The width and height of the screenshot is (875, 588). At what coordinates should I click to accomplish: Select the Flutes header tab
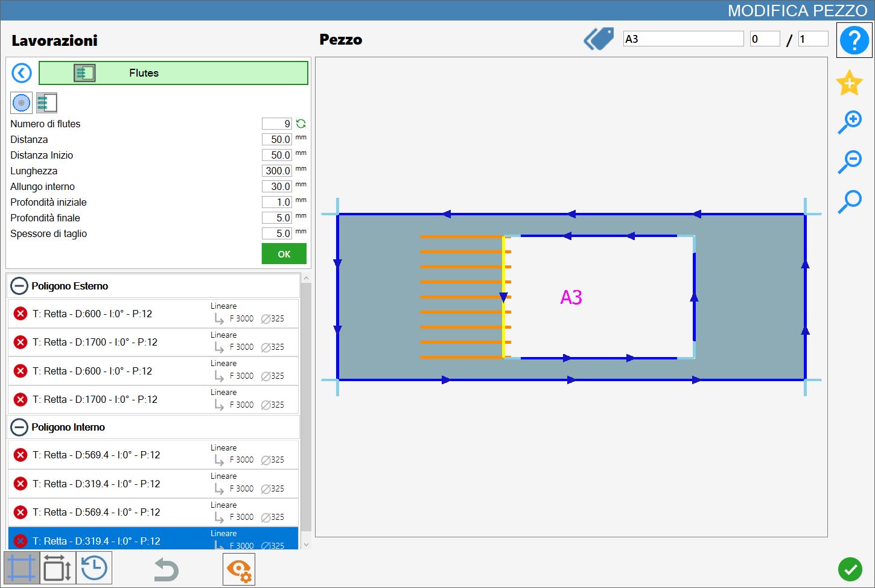coord(173,73)
